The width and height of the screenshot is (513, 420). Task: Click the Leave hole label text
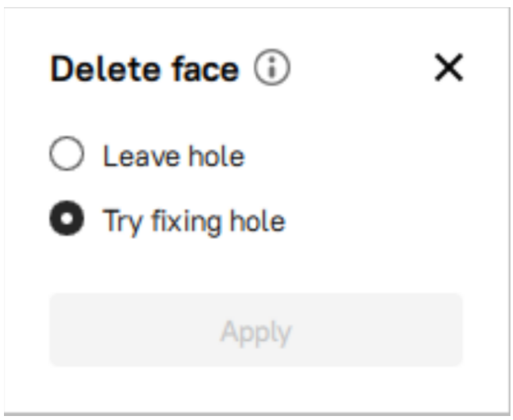(173, 156)
